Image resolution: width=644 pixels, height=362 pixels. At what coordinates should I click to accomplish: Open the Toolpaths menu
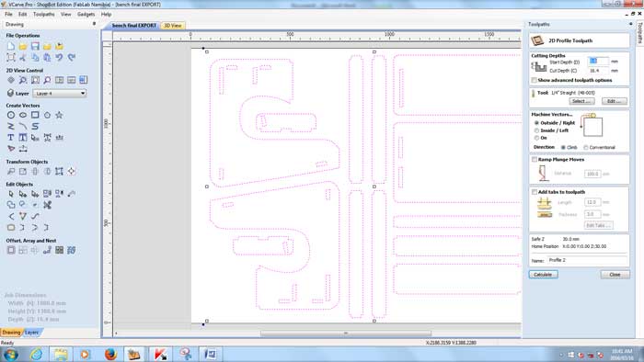click(43, 14)
